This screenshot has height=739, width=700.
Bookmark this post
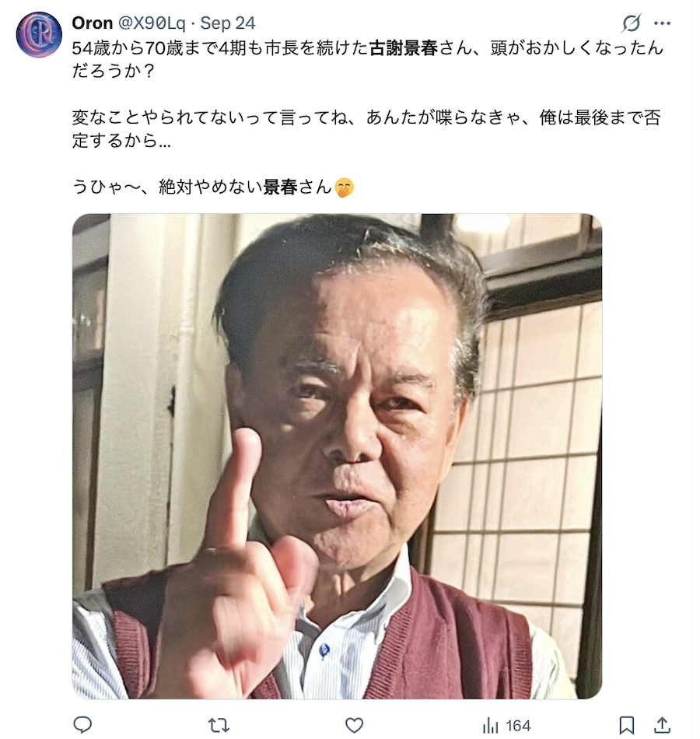click(x=626, y=725)
